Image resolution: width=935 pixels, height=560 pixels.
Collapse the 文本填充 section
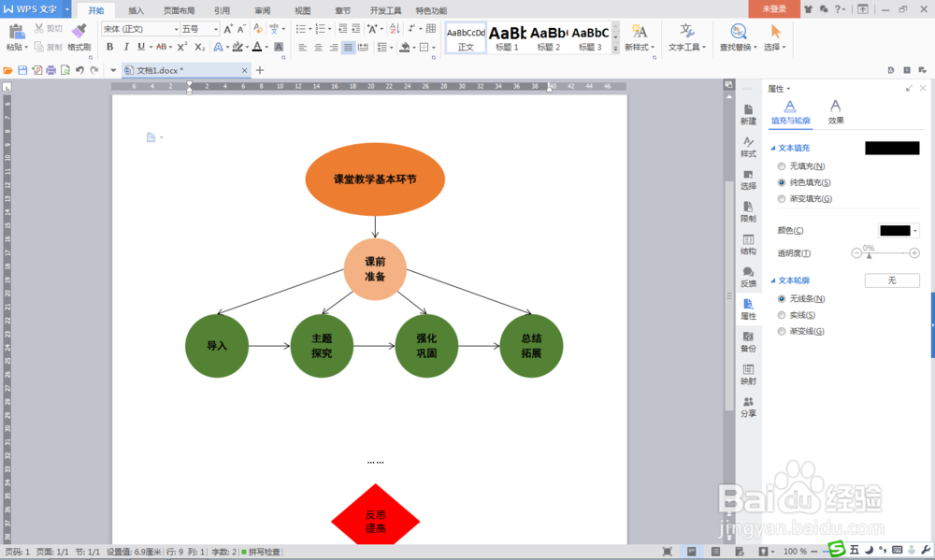[773, 148]
